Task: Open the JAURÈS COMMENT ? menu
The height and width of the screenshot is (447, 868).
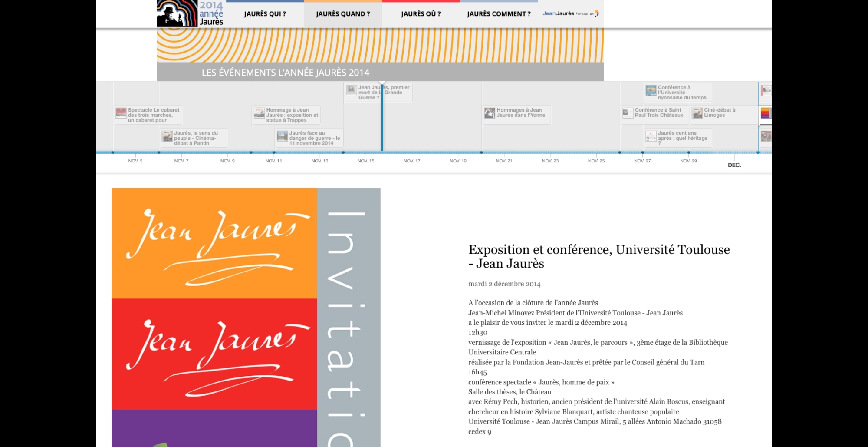Action: 499,14
